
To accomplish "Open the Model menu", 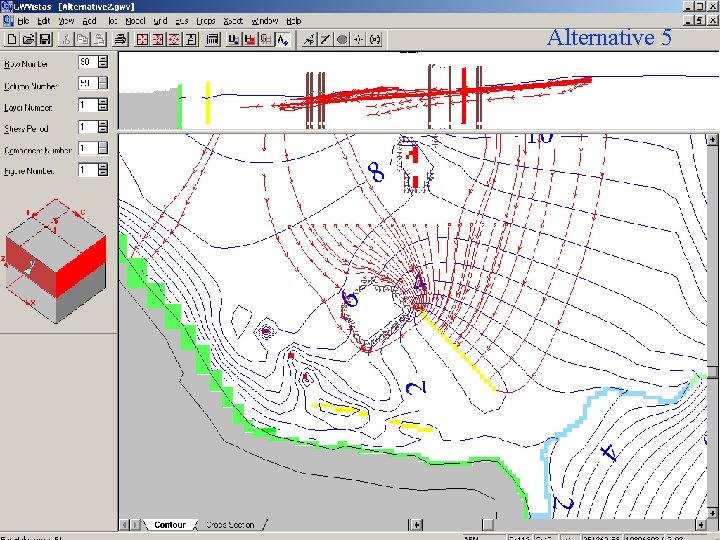I will tap(135, 21).
